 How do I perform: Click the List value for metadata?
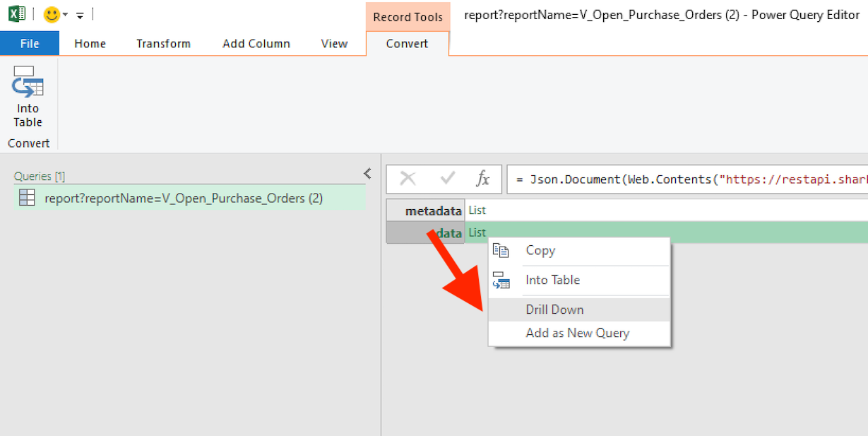pyautogui.click(x=477, y=211)
